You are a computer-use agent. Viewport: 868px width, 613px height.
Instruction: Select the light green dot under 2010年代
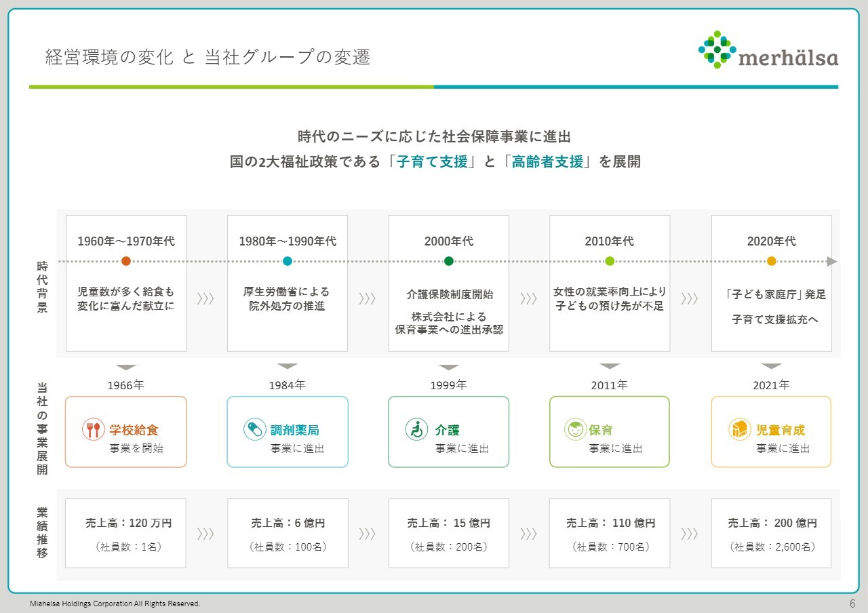click(x=610, y=261)
